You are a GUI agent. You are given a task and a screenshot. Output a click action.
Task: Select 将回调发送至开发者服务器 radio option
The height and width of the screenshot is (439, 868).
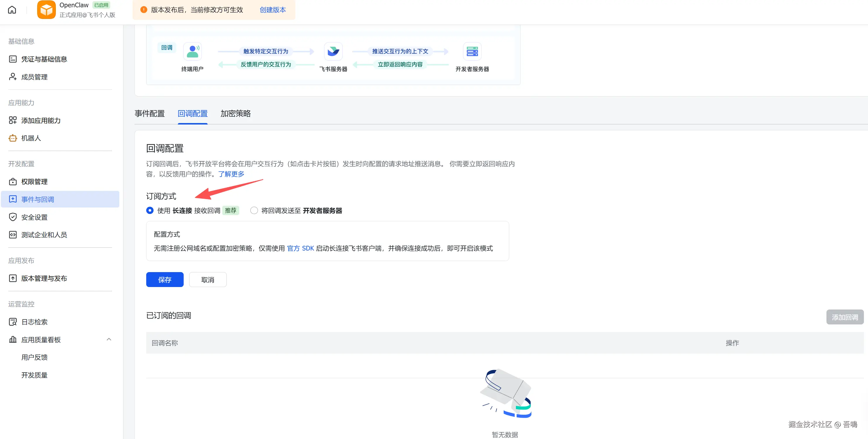click(x=254, y=210)
